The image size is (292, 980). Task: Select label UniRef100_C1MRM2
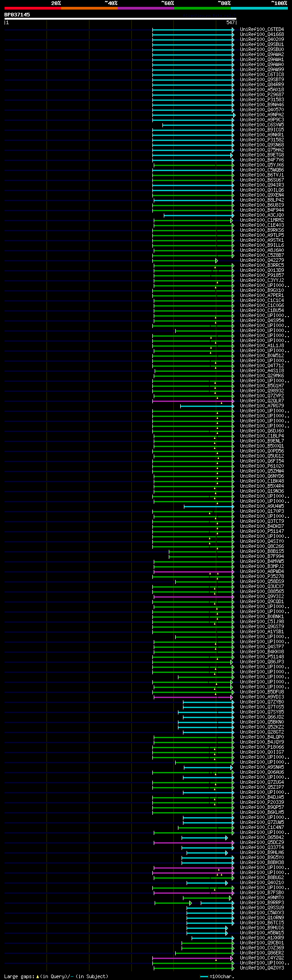click(262, 220)
